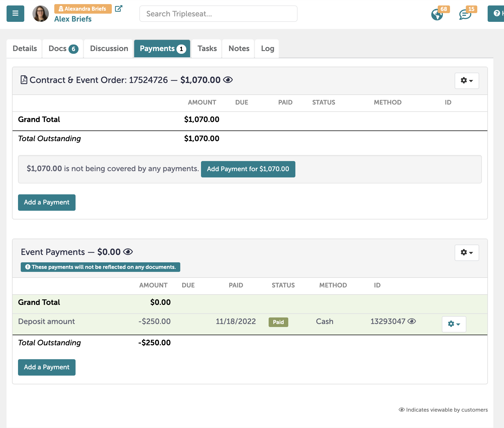Image resolution: width=504 pixels, height=428 pixels.
Task: Open the Notes tab
Action: [238, 48]
